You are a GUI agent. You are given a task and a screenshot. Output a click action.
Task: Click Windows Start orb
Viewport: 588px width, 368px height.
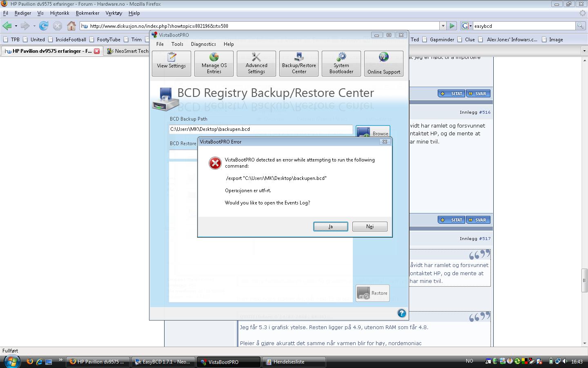point(11,361)
